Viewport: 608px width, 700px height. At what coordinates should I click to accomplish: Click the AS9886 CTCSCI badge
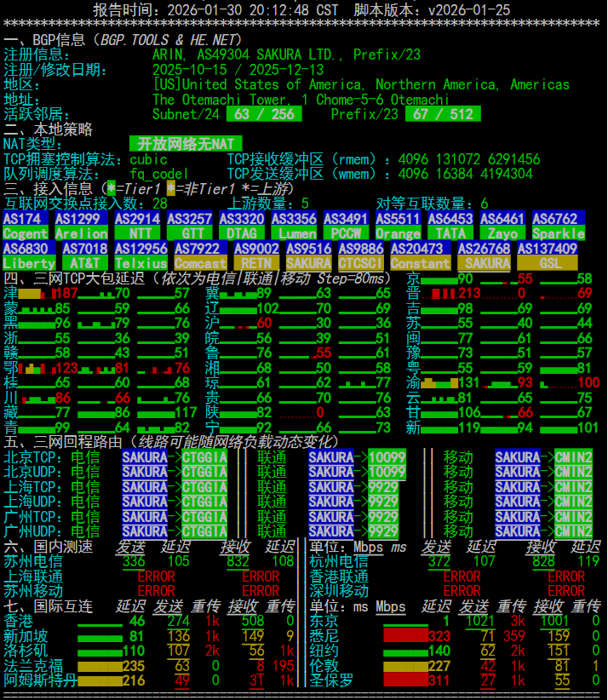pos(361,255)
